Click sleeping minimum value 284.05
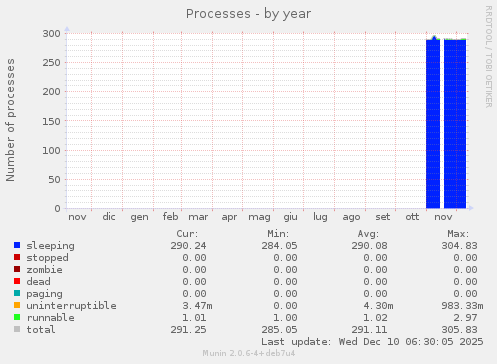 click(279, 246)
